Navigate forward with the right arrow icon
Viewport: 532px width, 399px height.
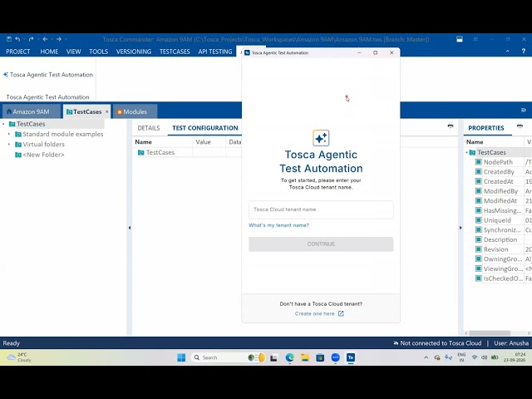coord(59,39)
